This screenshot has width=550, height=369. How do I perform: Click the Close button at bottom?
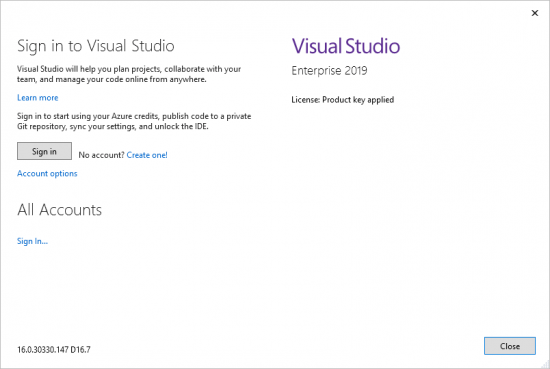[510, 346]
